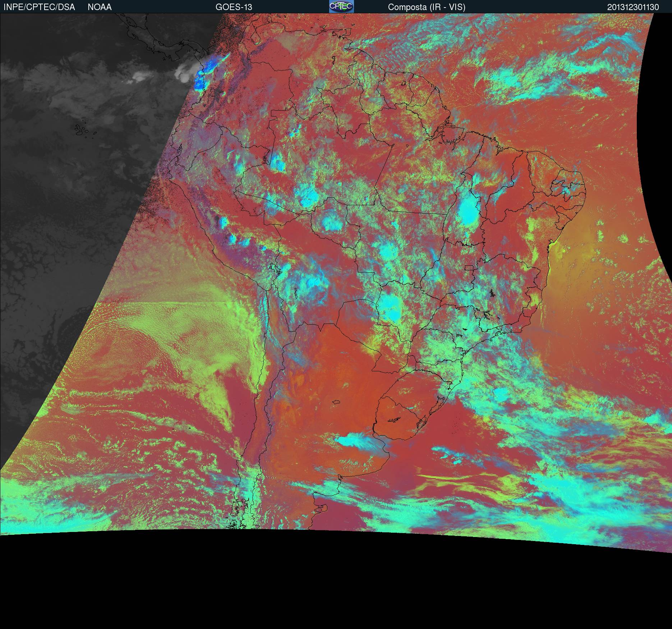Image resolution: width=672 pixels, height=629 pixels.
Task: Click the reservoir outline in central Uruguay
Action: 394,419
